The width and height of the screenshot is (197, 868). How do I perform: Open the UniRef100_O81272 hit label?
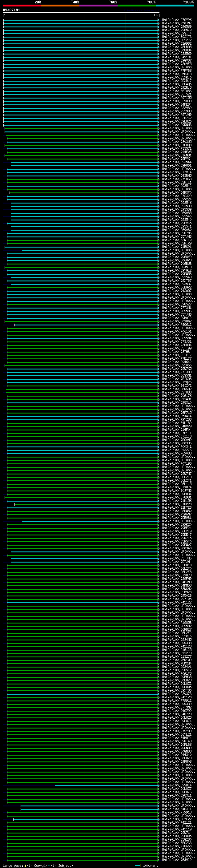tap(176, 40)
